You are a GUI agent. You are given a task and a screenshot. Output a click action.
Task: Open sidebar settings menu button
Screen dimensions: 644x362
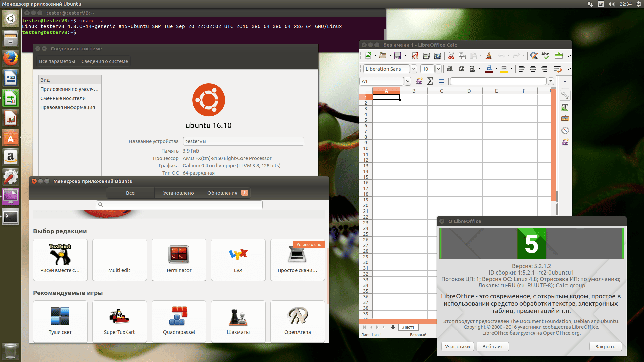[565, 82]
